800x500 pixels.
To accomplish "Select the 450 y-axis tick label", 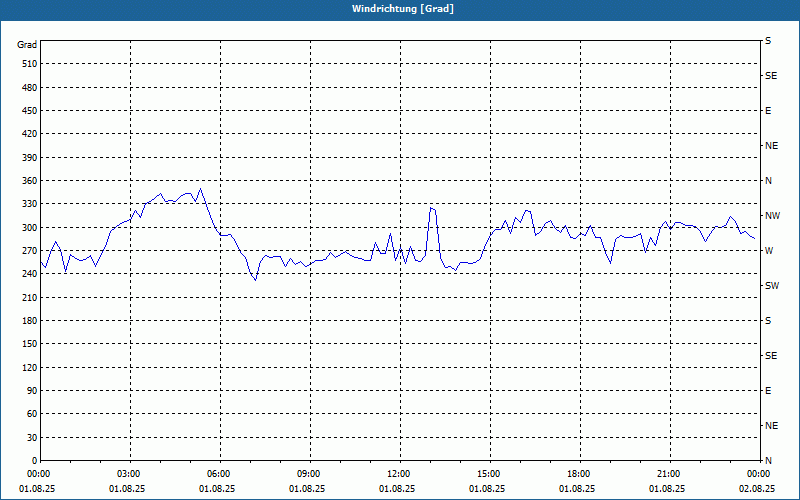I will coord(30,111).
